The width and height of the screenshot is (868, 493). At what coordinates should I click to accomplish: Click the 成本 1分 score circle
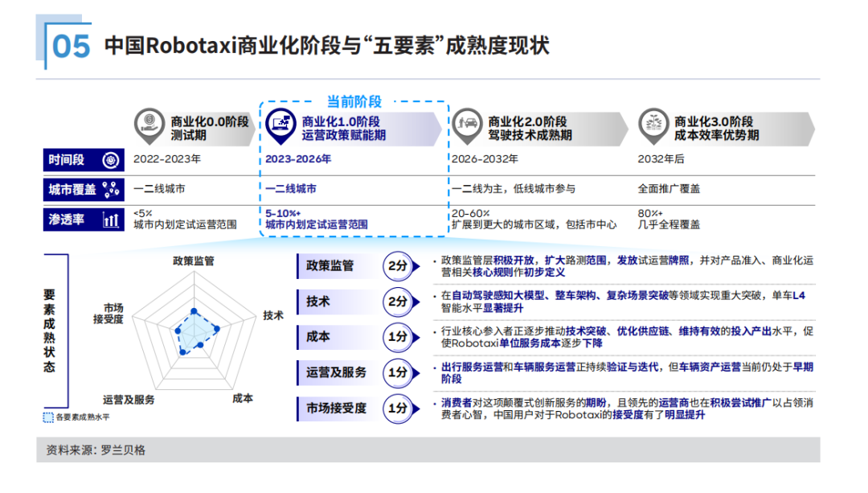[x=399, y=336]
